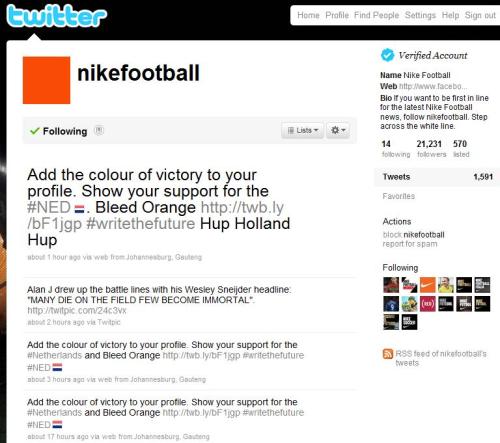The image size is (500, 443).
Task: Open Find People in top navigation
Action: (377, 15)
